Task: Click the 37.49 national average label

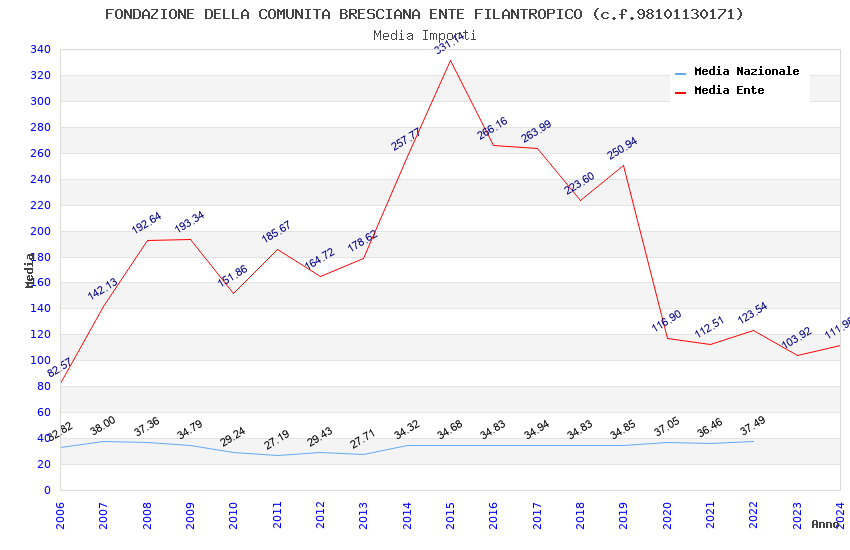Action: click(752, 425)
